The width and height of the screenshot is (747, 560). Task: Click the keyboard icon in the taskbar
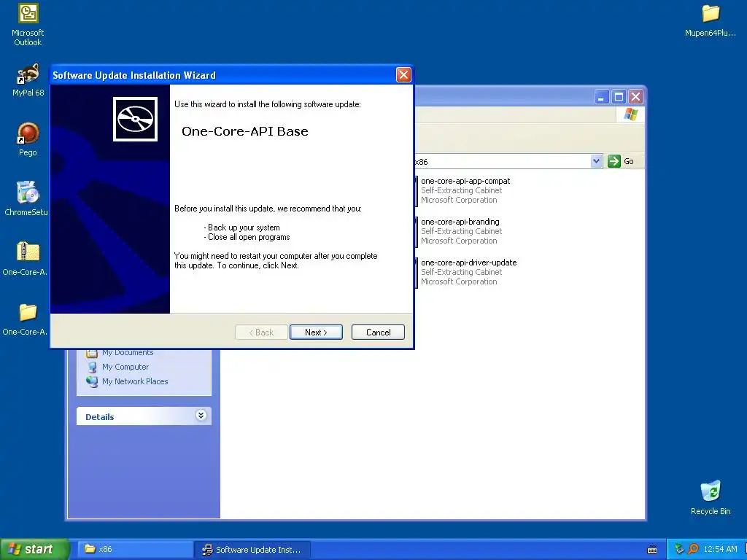tap(652, 550)
